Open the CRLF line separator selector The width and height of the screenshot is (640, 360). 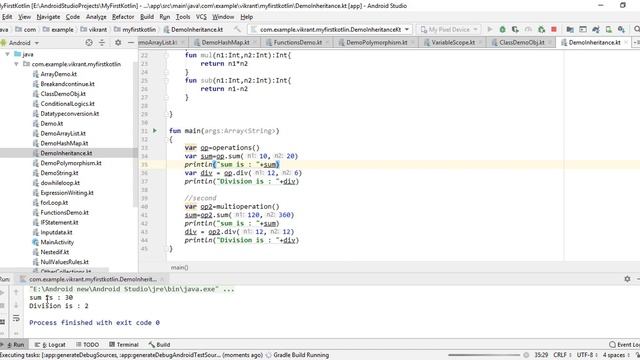(x=562, y=355)
